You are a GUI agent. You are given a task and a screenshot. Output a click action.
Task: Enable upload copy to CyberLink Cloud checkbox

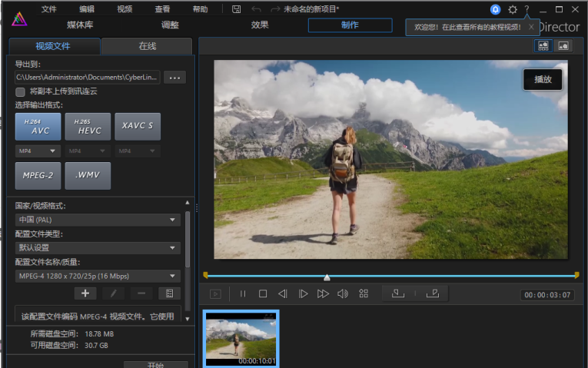(x=20, y=92)
